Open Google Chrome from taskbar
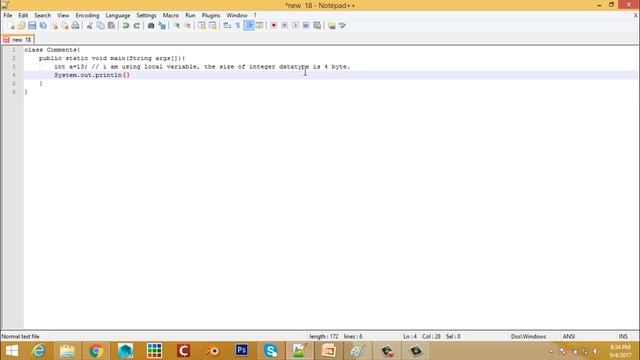 point(96,351)
